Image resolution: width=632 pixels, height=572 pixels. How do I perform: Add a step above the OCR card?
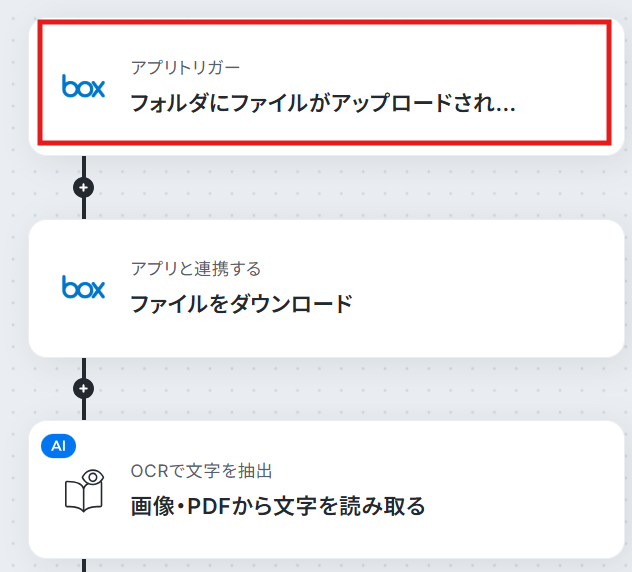[x=83, y=389]
